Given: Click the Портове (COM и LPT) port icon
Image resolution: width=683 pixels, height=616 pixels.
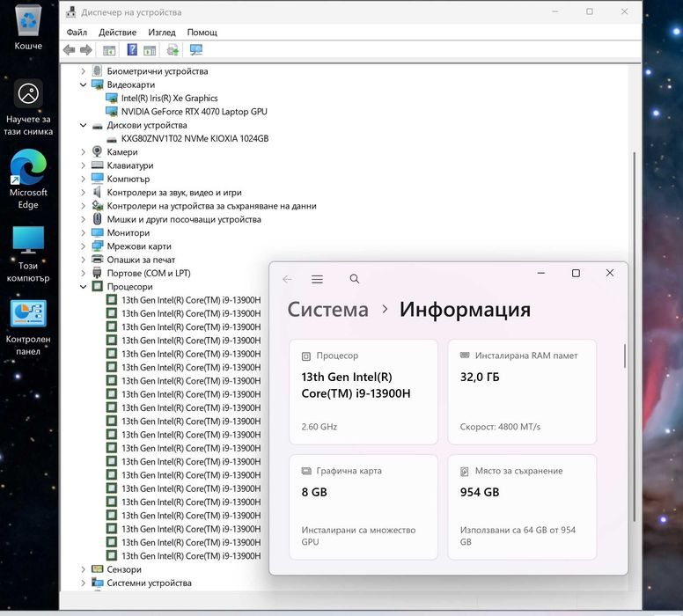Looking at the screenshot, I should pos(97,273).
